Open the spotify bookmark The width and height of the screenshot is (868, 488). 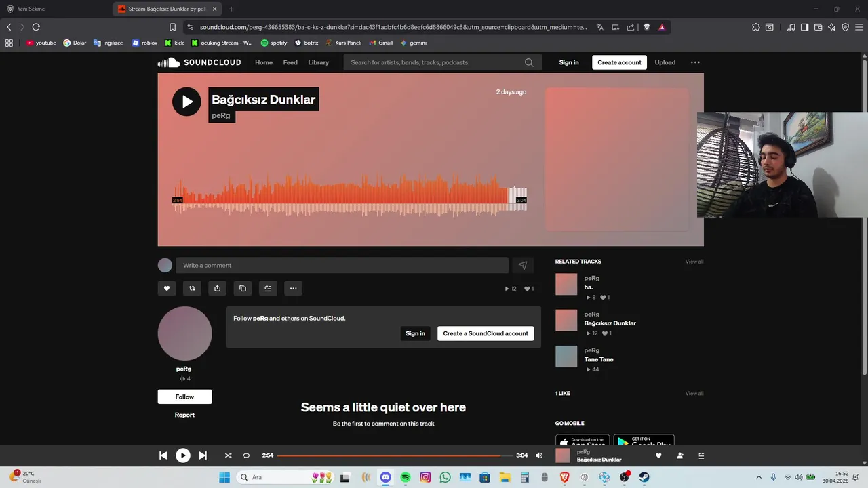[x=274, y=43]
